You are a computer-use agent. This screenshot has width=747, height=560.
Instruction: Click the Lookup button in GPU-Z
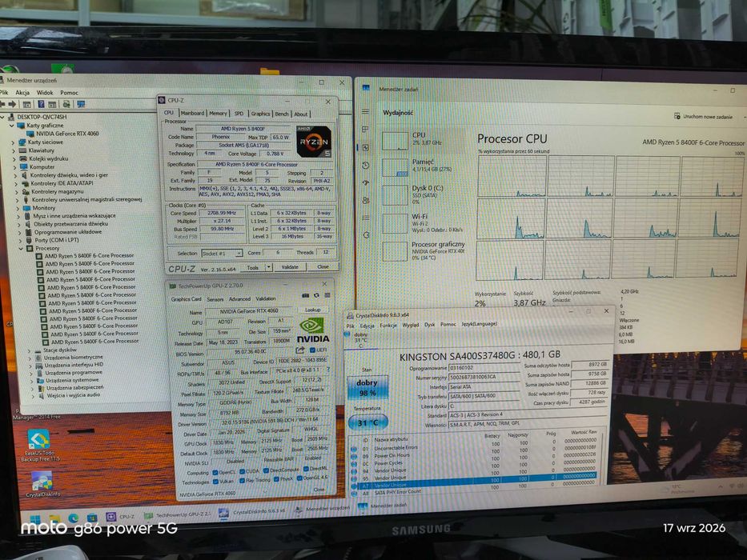point(312,310)
